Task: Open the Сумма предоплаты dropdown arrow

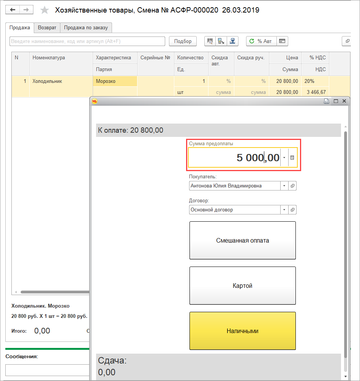Action: tap(284, 157)
